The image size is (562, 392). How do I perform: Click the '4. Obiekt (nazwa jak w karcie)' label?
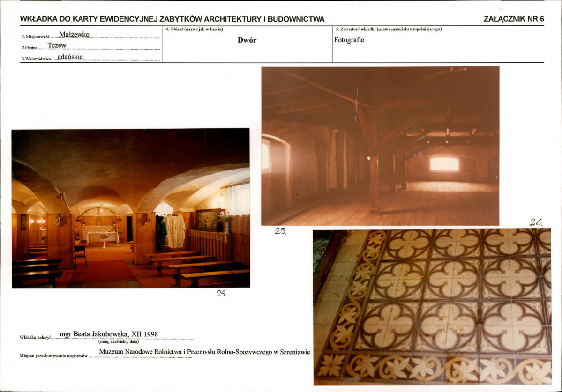point(194,29)
